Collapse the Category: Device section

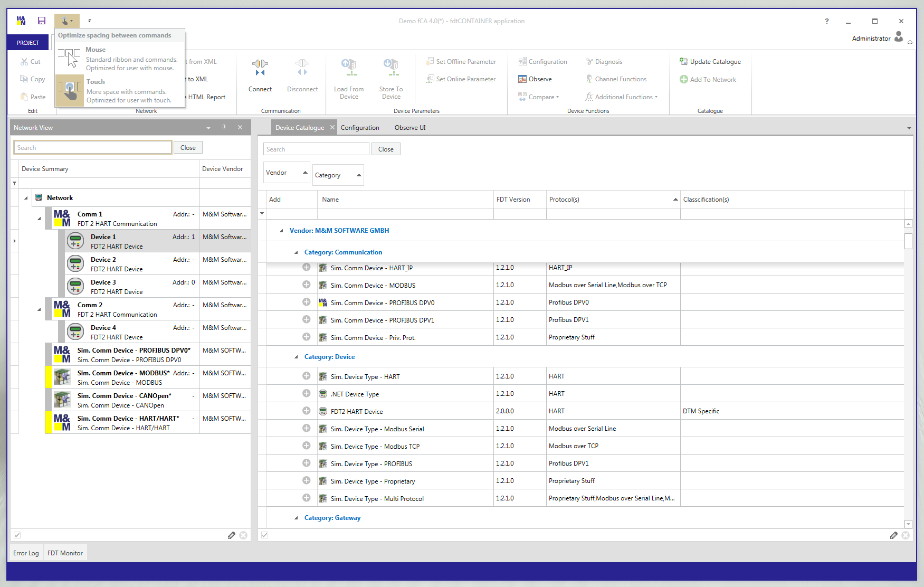point(296,357)
